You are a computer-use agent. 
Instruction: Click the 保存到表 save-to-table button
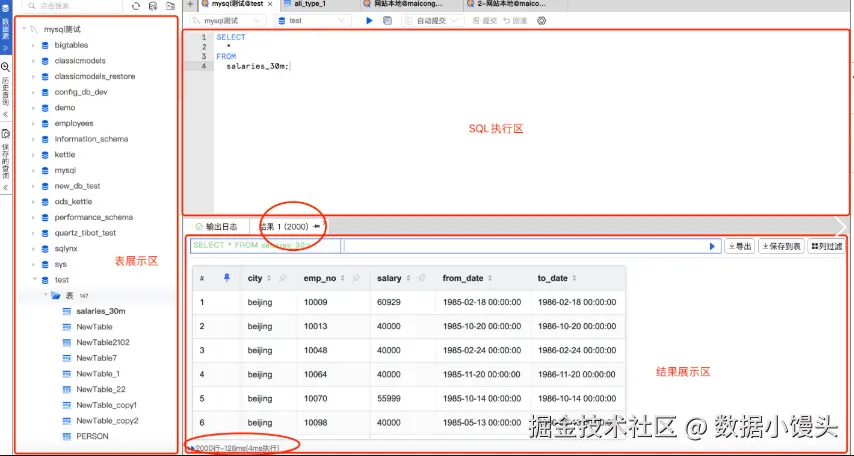click(x=781, y=247)
